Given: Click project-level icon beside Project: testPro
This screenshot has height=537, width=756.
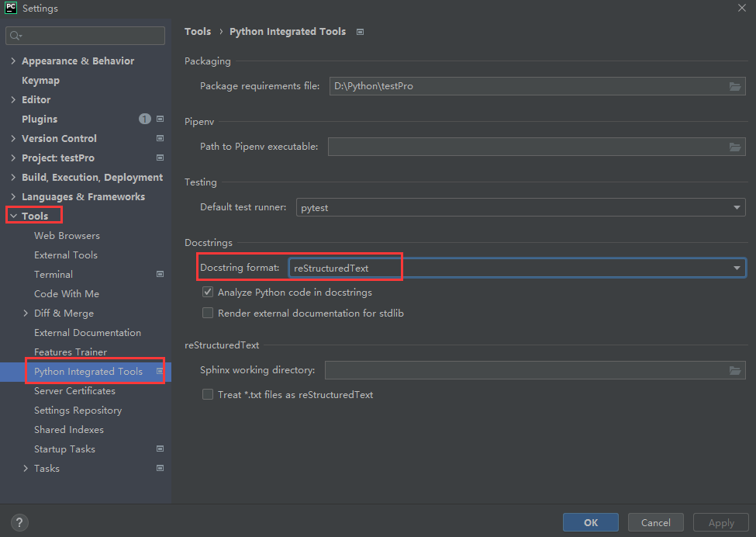Looking at the screenshot, I should (160, 158).
